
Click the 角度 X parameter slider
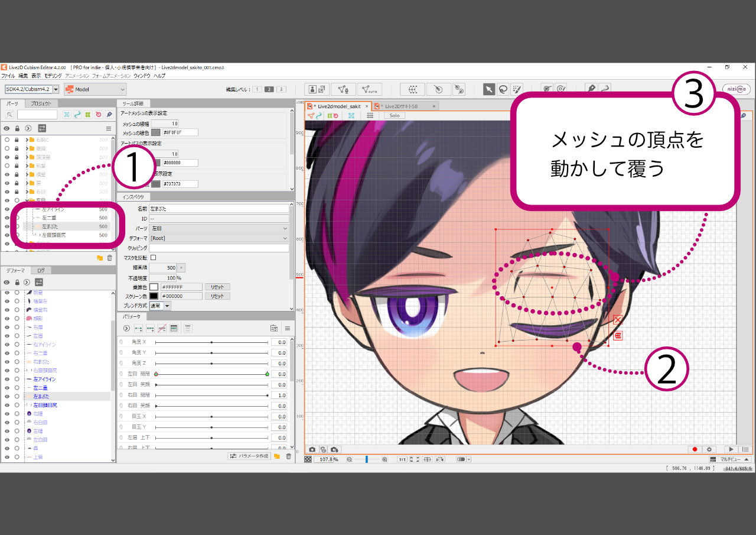[x=211, y=342]
